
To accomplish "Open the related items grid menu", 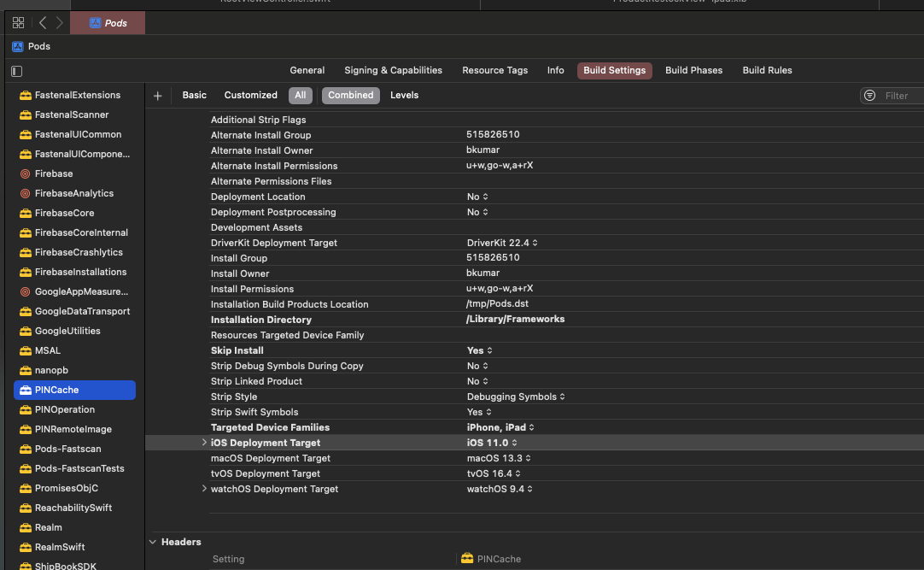I will [x=18, y=22].
